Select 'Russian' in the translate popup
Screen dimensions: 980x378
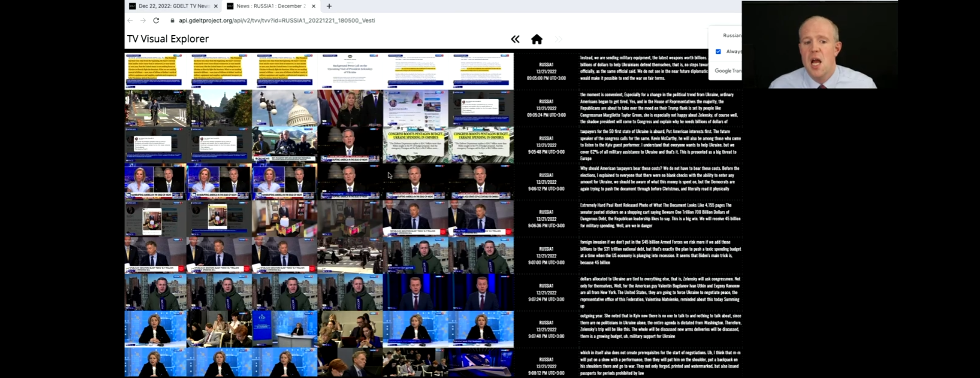[x=732, y=35]
